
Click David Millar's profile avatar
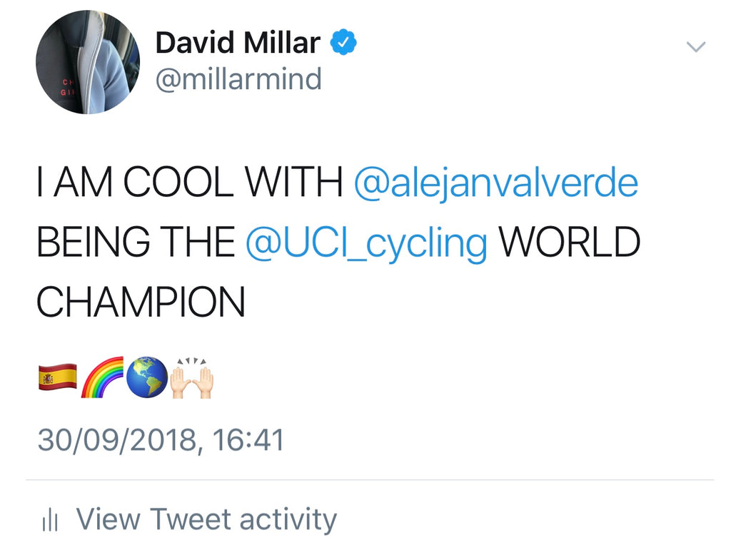(x=87, y=62)
